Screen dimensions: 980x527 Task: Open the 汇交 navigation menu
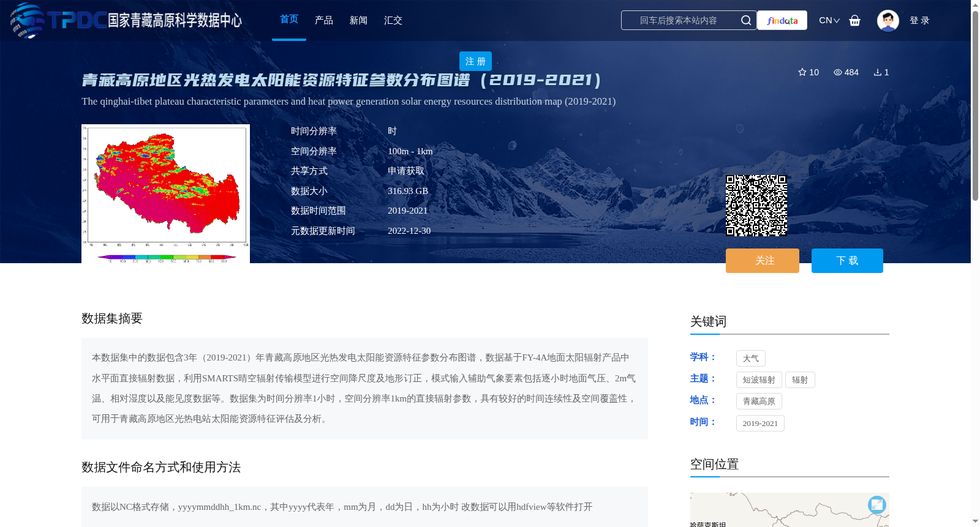(x=393, y=20)
